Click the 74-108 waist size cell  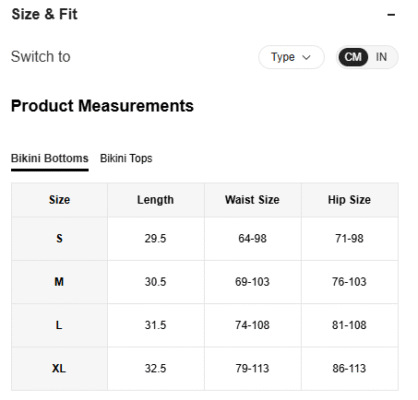(252, 325)
